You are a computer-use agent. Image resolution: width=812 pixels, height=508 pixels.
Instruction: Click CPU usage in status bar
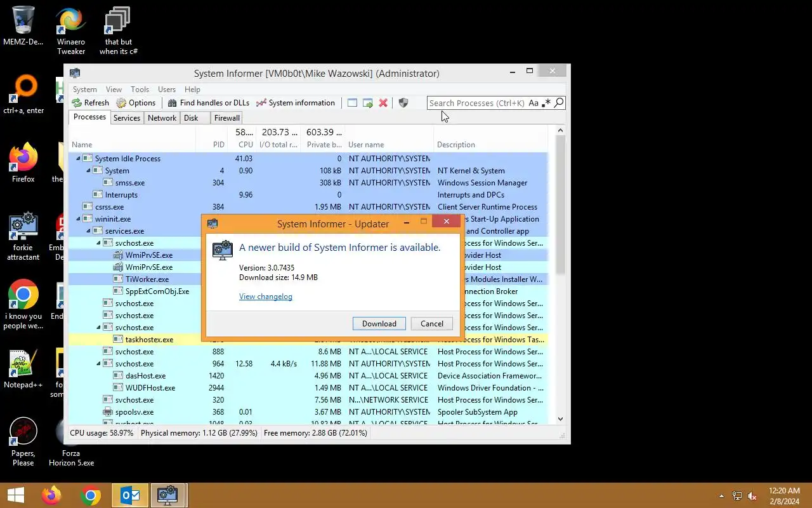[x=101, y=433]
